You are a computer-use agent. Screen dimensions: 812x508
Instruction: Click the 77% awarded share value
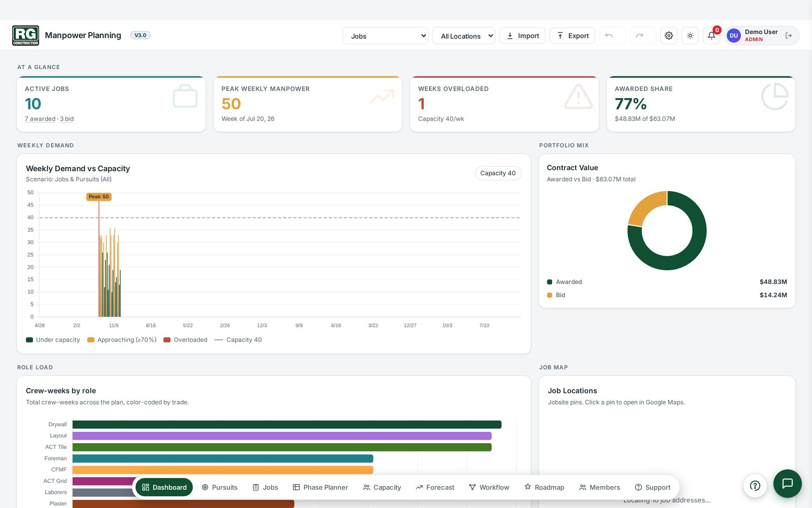point(631,104)
